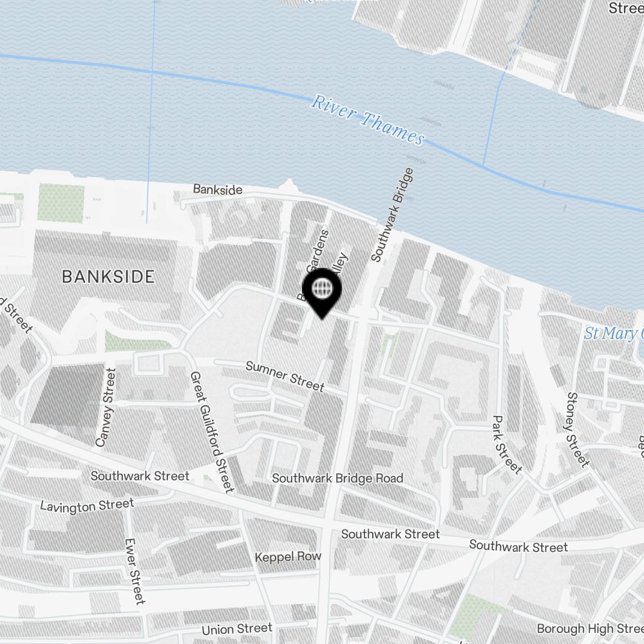Screen dimensions: 644x644
Task: Click the Keppel Row label
Action: click(x=288, y=557)
